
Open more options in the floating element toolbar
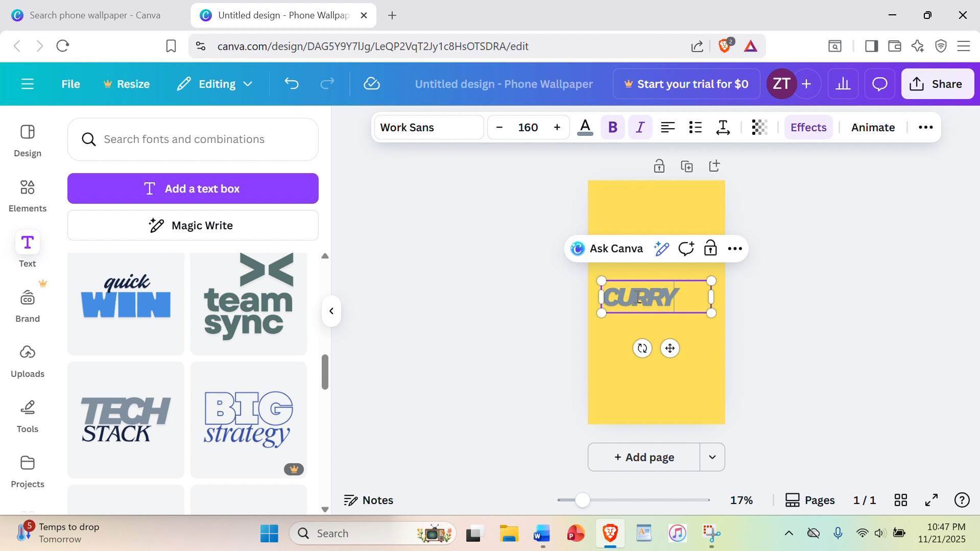(x=735, y=249)
